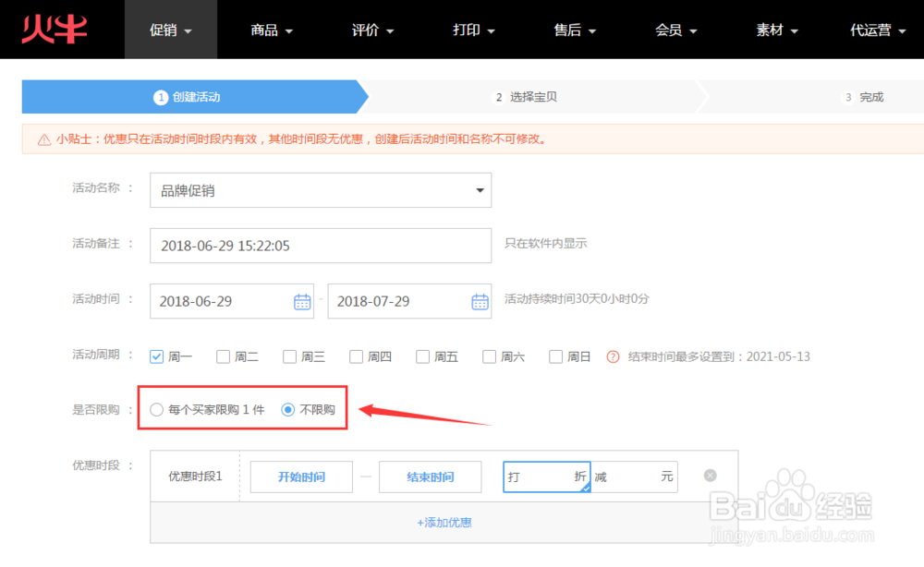Open the 打印 dropdown menu
The width and height of the screenshot is (924, 567).
pyautogui.click(x=474, y=30)
